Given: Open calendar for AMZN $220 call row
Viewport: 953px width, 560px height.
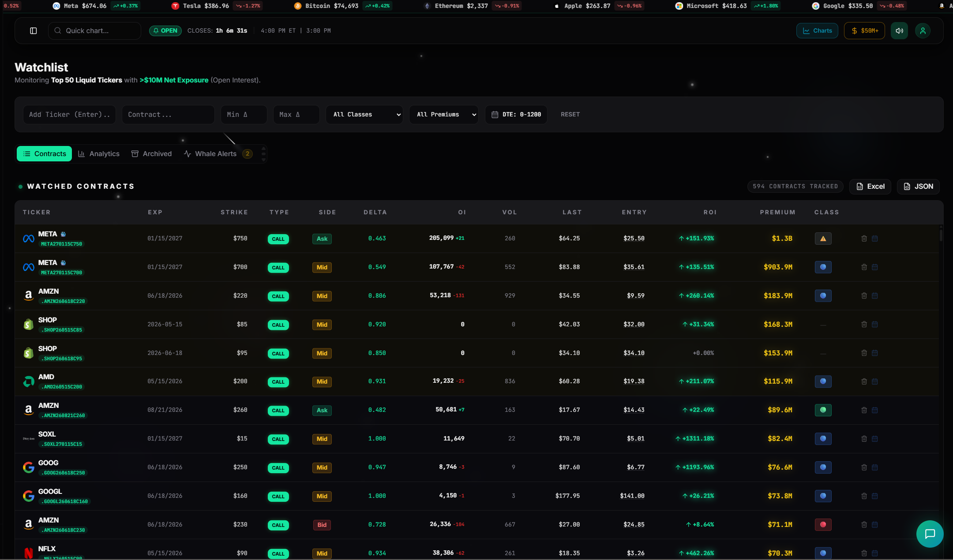Looking at the screenshot, I should point(875,296).
